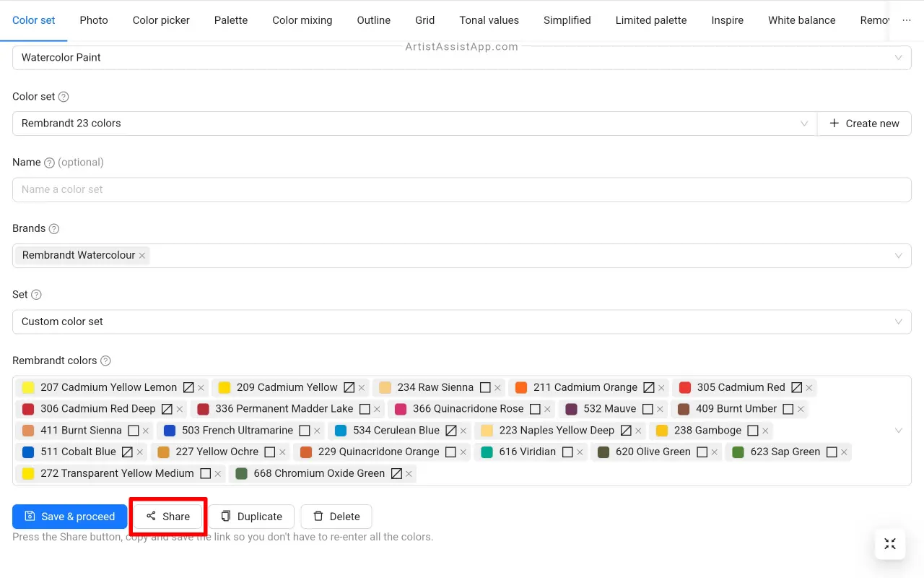Open the Grid tab
The height and width of the screenshot is (578, 924).
click(425, 20)
